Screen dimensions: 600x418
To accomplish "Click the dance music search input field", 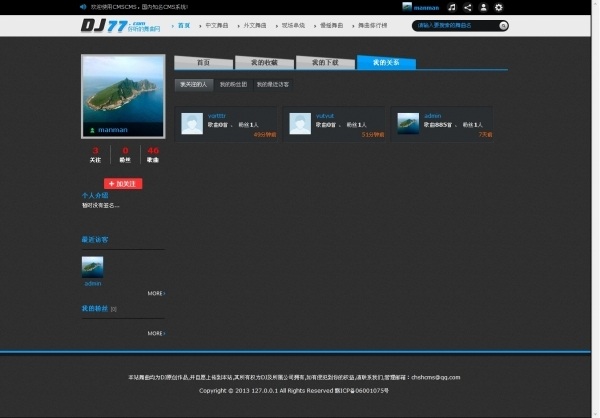I will point(453,25).
